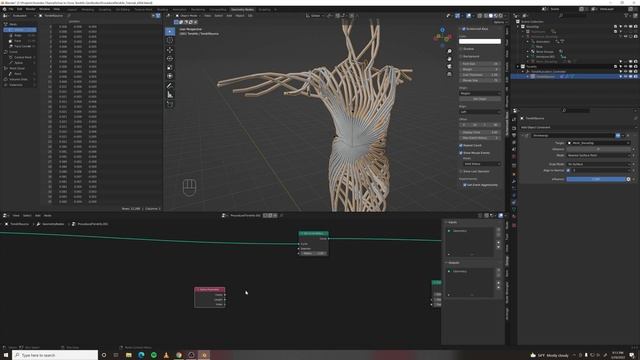Select Vertex domain in spreadsheet
Image resolution: width=640 pixels, height=360 pixels.
[20, 30]
